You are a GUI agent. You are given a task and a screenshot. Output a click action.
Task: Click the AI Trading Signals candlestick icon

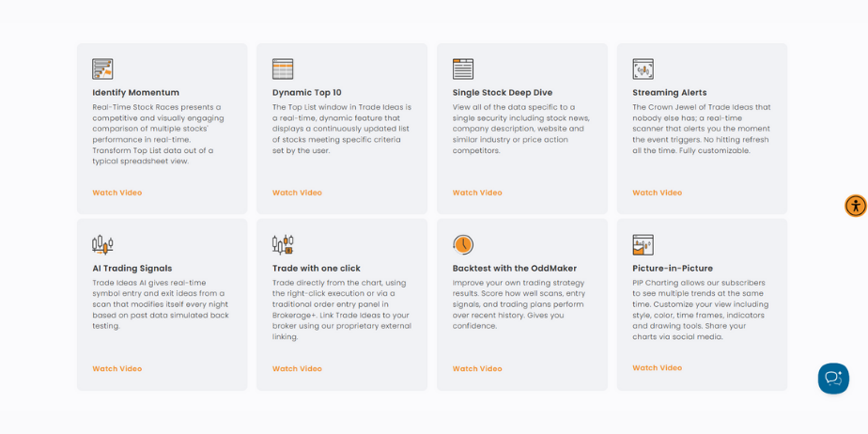[102, 244]
